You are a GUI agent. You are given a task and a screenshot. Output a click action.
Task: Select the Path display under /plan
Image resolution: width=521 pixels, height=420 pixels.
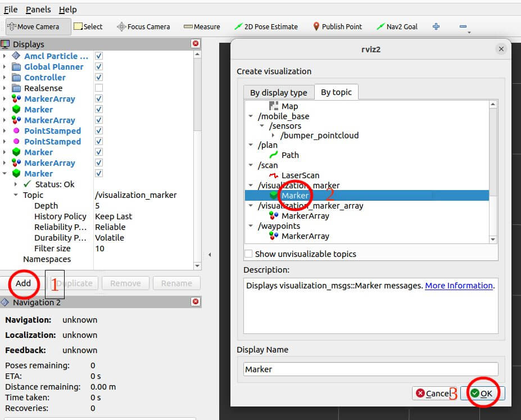pyautogui.click(x=290, y=155)
